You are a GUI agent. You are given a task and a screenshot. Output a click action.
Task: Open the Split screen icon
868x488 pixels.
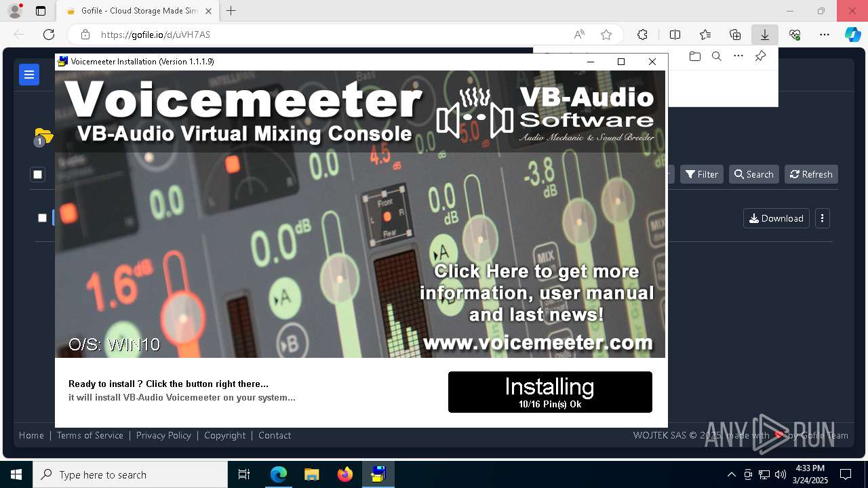click(x=675, y=35)
